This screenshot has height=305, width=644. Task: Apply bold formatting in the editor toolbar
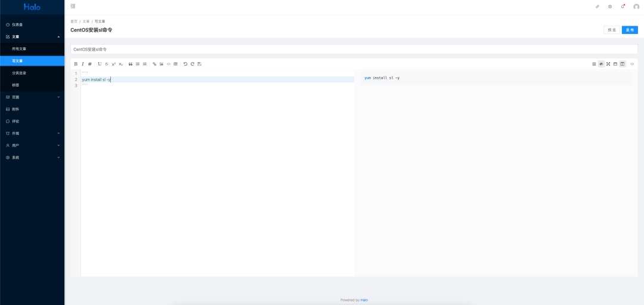pyautogui.click(x=76, y=64)
